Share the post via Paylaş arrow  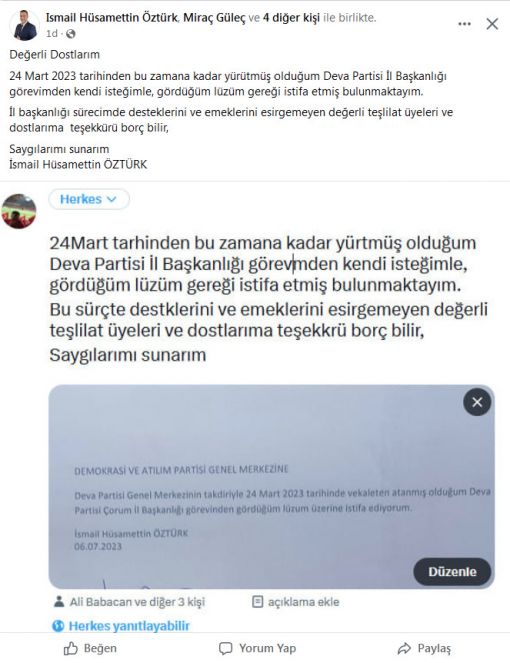pos(424,648)
